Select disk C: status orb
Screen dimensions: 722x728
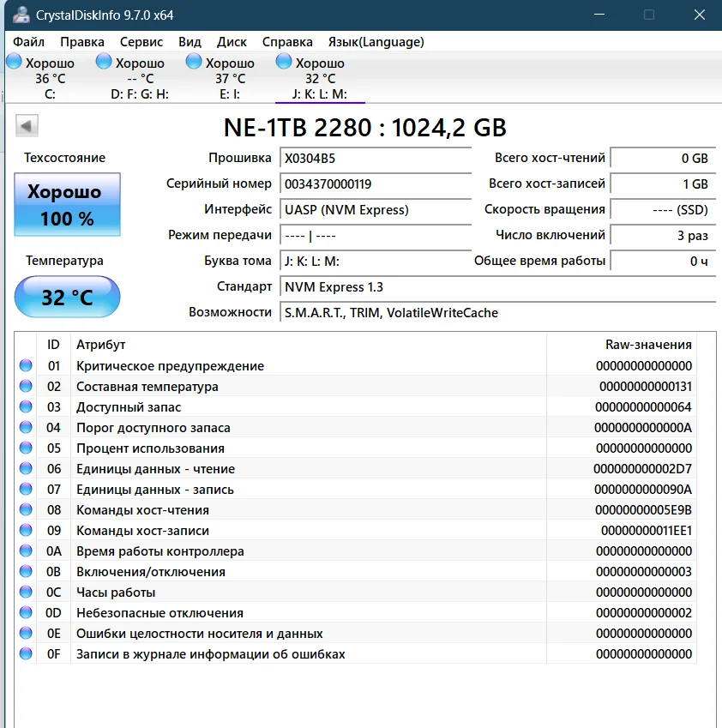(x=15, y=62)
